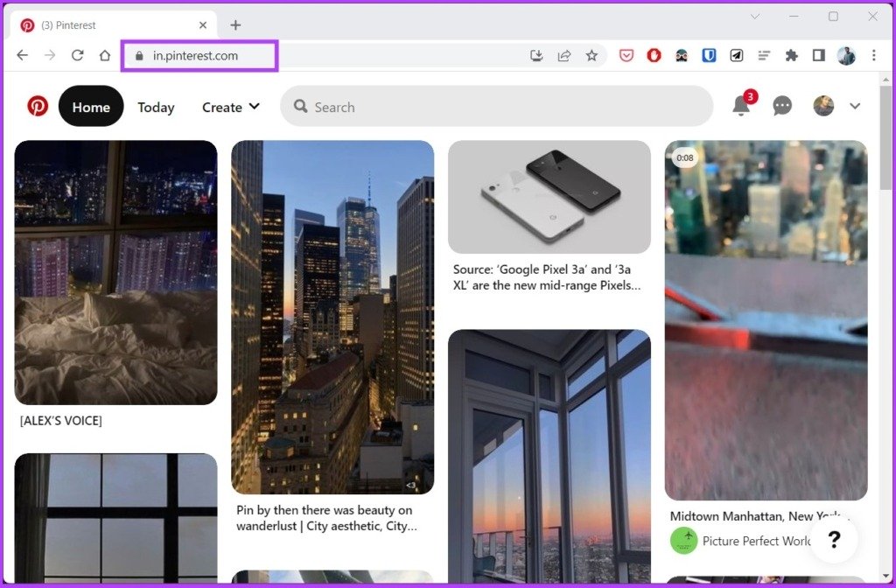This screenshot has height=588, width=896.
Task: Open the messages chat bubble icon
Action: coord(782,106)
